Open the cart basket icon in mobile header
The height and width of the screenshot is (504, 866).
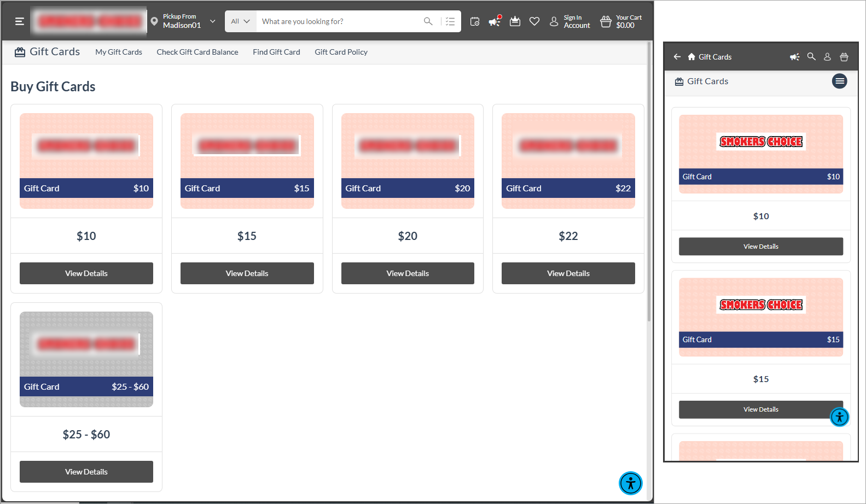tap(844, 57)
